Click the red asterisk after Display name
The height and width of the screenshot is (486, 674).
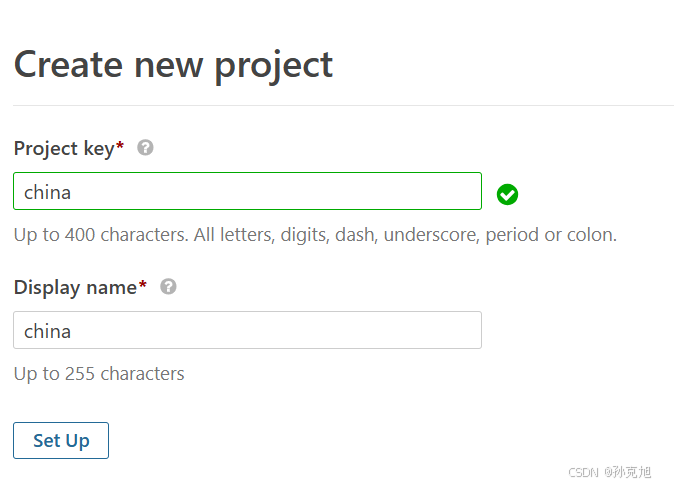[143, 284]
